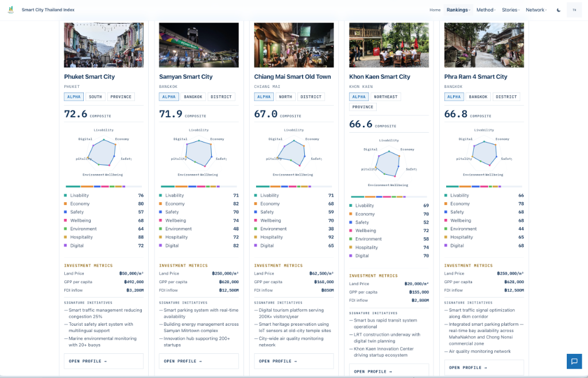Click the PROVINCE tag on Phuket card
The image size is (588, 378).
121,97
